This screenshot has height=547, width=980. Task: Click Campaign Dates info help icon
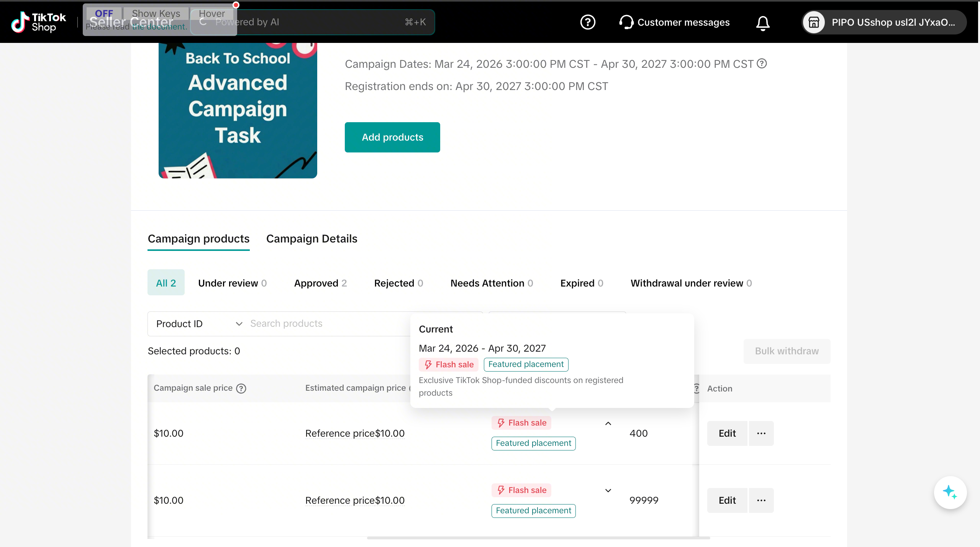point(762,64)
